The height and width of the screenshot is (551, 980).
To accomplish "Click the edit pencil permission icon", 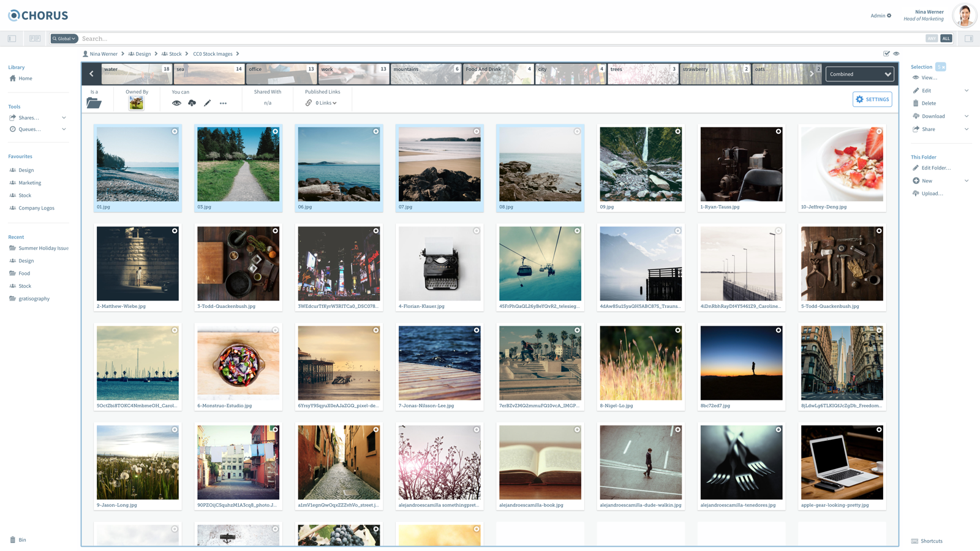I will pos(207,103).
